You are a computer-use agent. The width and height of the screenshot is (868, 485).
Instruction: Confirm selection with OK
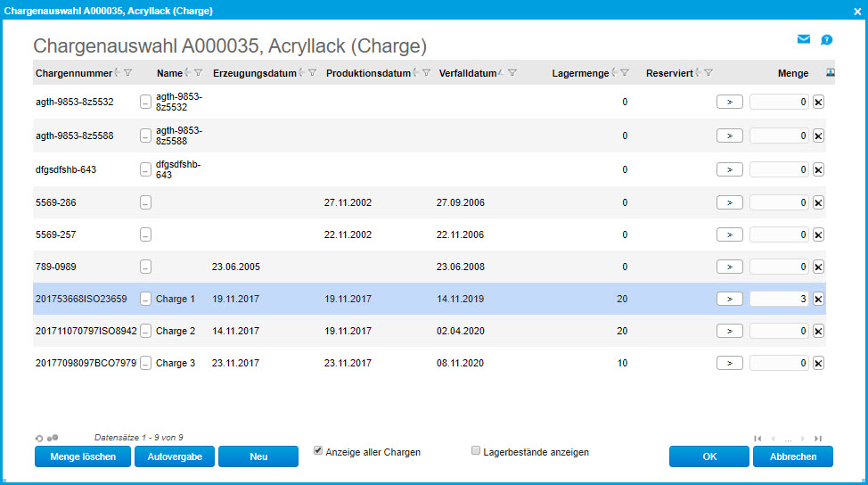pyautogui.click(x=709, y=456)
